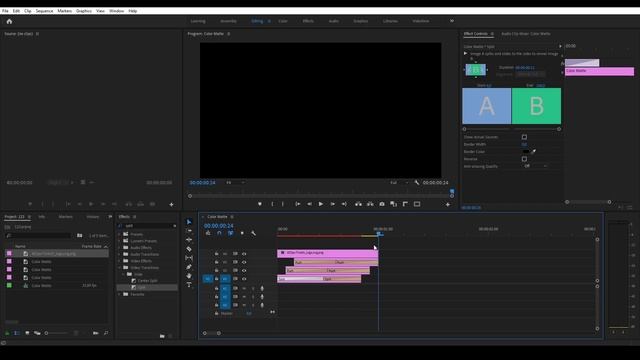Open the Sequence menu
Viewport: 640px width, 360px height.
44,11
